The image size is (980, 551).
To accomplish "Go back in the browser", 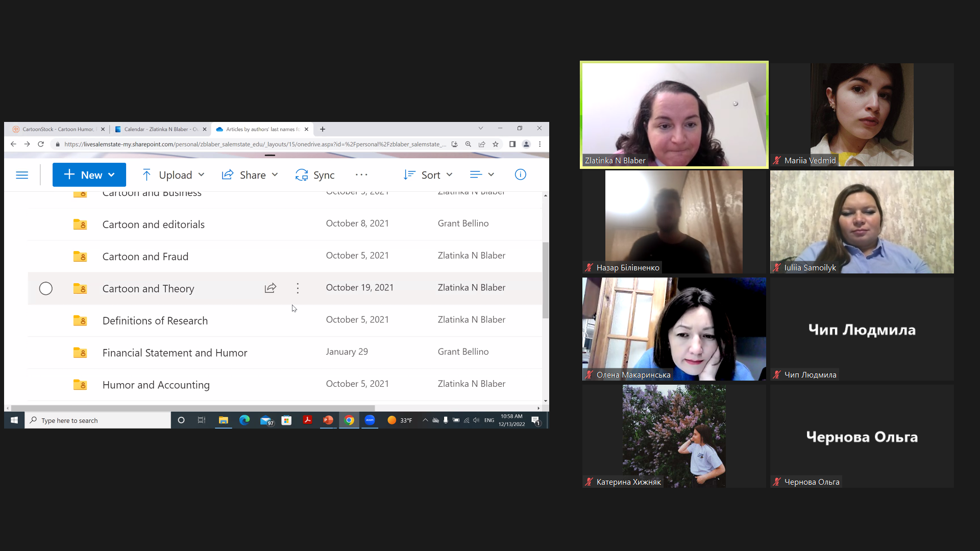I will pyautogui.click(x=13, y=144).
